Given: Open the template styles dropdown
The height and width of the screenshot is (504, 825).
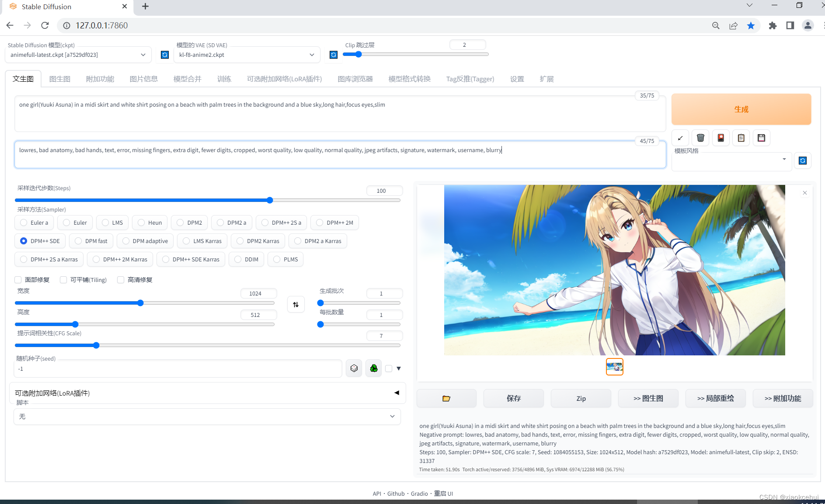Looking at the screenshot, I should (x=731, y=162).
